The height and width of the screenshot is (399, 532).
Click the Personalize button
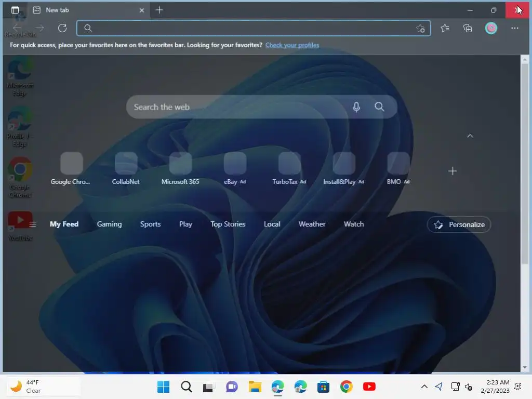[x=459, y=224]
